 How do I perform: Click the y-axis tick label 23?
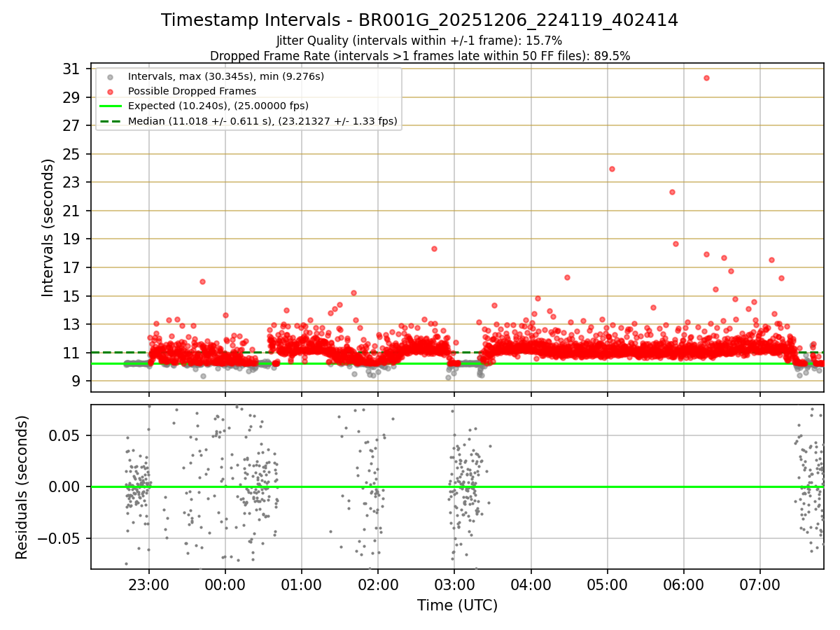pos(71,182)
